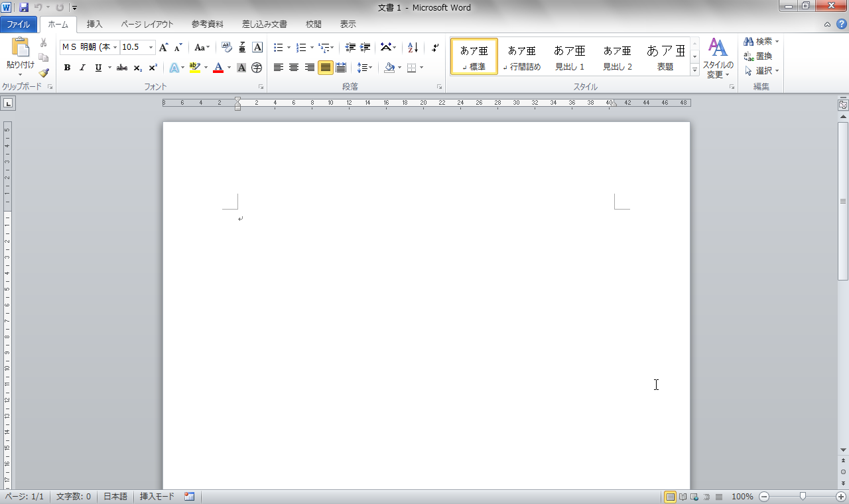Switch to the Insert (挿入) tab
Image resolution: width=849 pixels, height=504 pixels.
point(95,25)
